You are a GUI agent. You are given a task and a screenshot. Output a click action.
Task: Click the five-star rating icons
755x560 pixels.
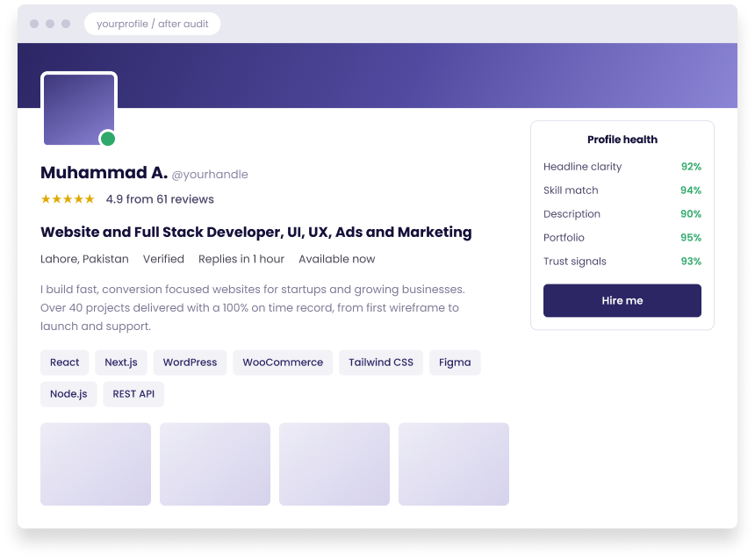tap(68, 199)
